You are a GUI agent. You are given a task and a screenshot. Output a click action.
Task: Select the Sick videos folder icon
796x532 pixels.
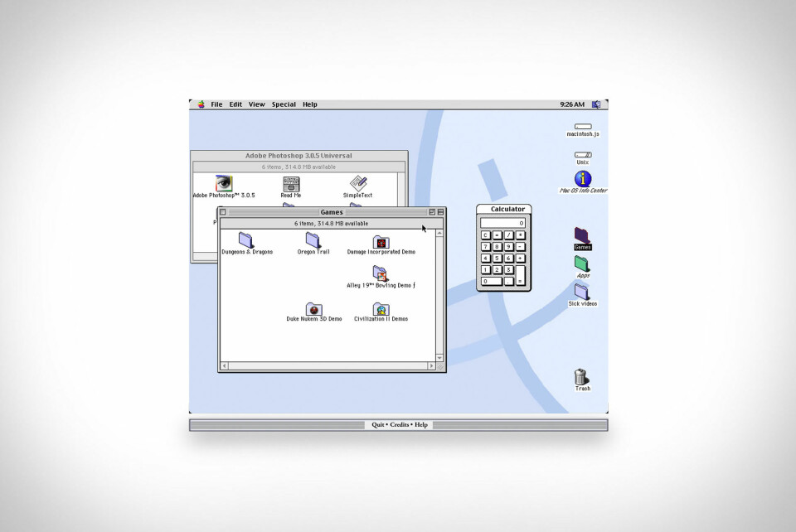pyautogui.click(x=582, y=292)
